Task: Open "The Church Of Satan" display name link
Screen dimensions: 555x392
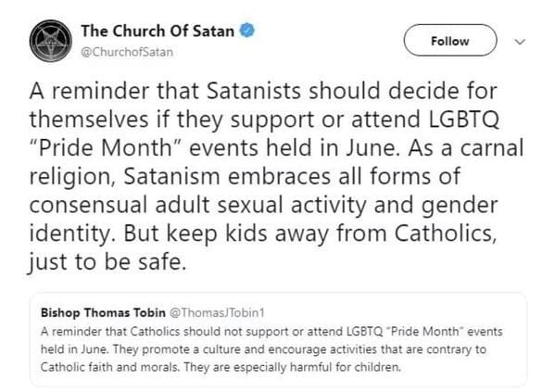Action: point(158,31)
